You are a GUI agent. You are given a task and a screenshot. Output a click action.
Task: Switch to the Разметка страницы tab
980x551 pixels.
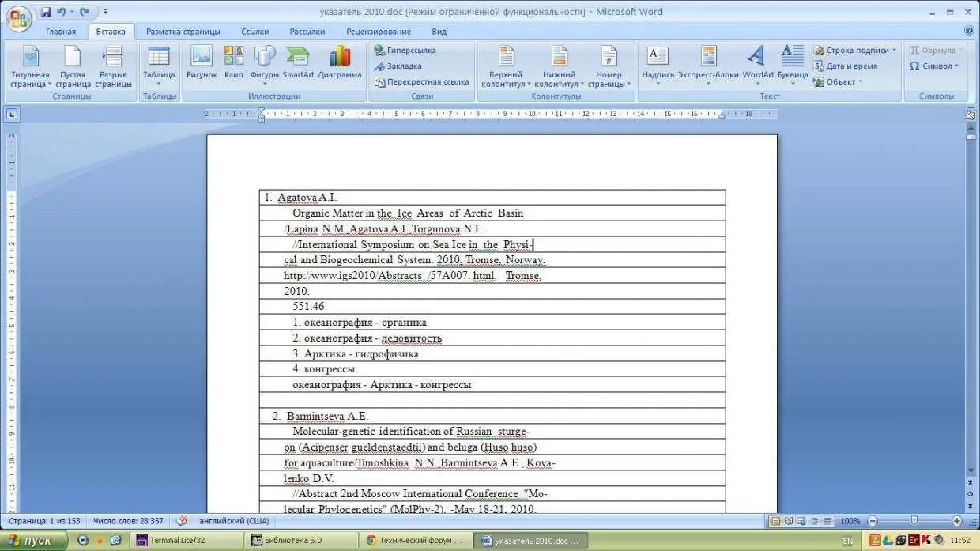(183, 32)
